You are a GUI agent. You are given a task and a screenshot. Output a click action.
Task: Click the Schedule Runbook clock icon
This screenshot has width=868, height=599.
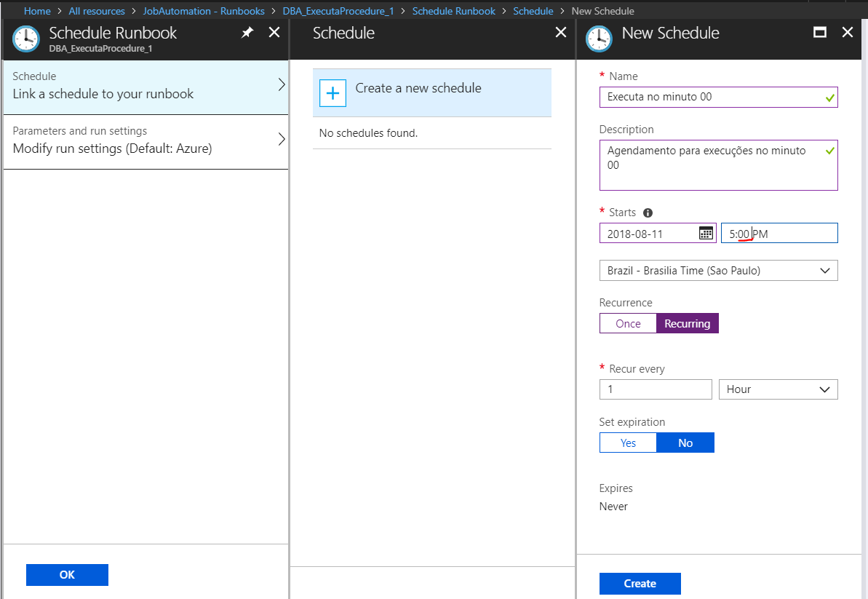[26, 39]
